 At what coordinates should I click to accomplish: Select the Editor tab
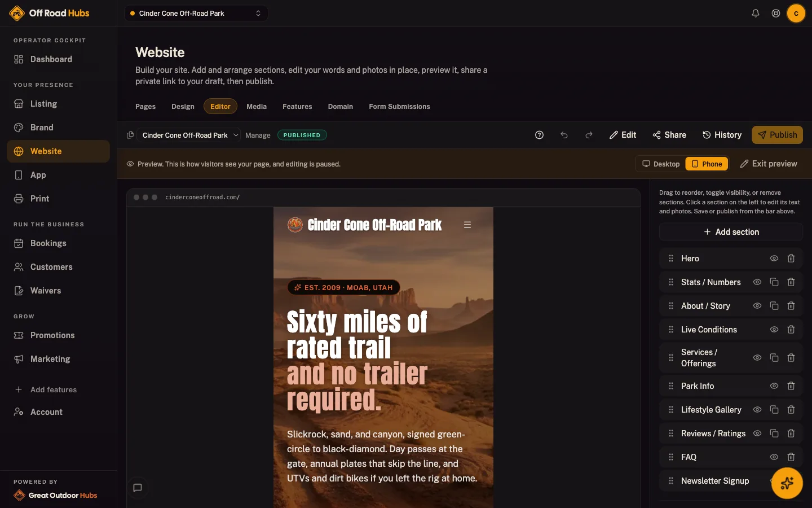tap(220, 106)
